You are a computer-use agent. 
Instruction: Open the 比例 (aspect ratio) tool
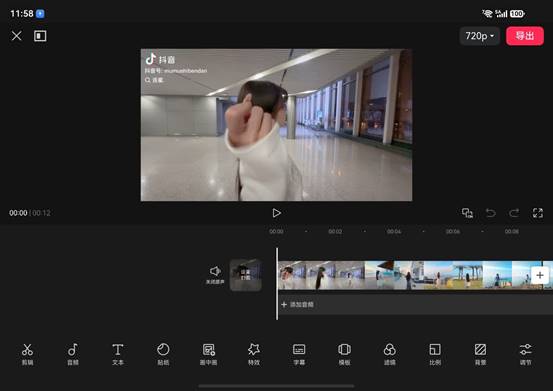coord(435,354)
